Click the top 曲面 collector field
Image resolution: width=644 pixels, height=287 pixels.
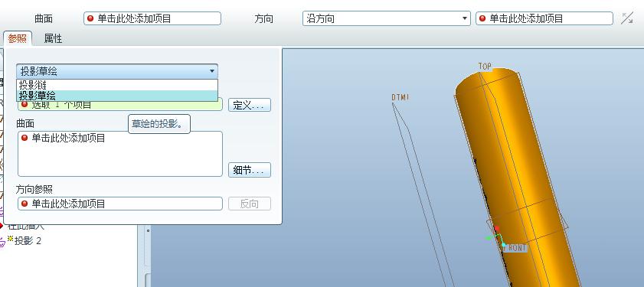click(152, 18)
